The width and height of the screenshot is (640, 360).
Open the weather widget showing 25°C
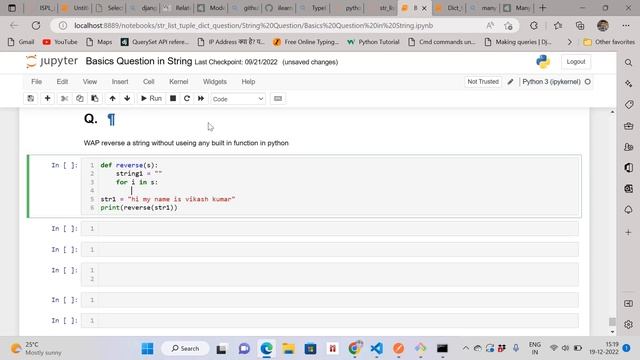coord(36,349)
